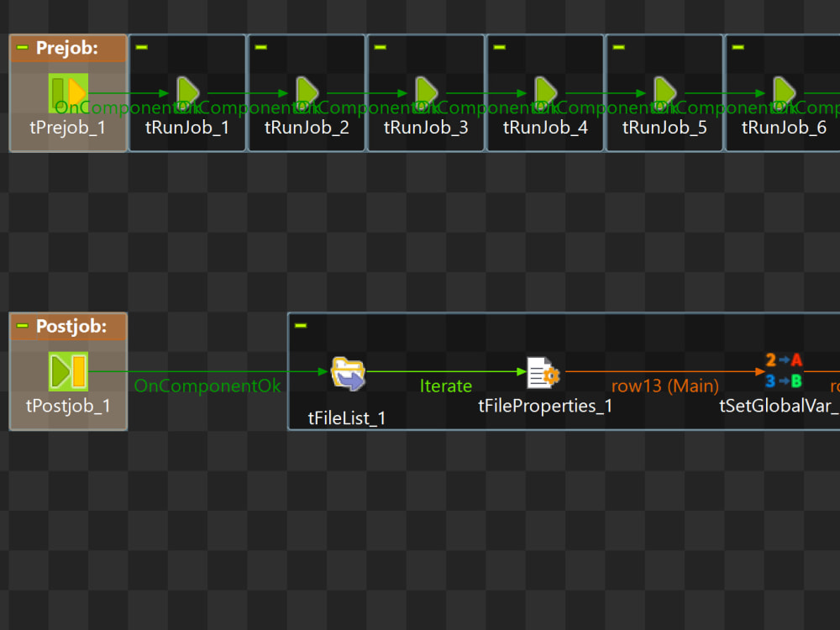Collapse the tRunJob_5 subjob box
Viewport: 840px width, 630px height.
point(619,47)
